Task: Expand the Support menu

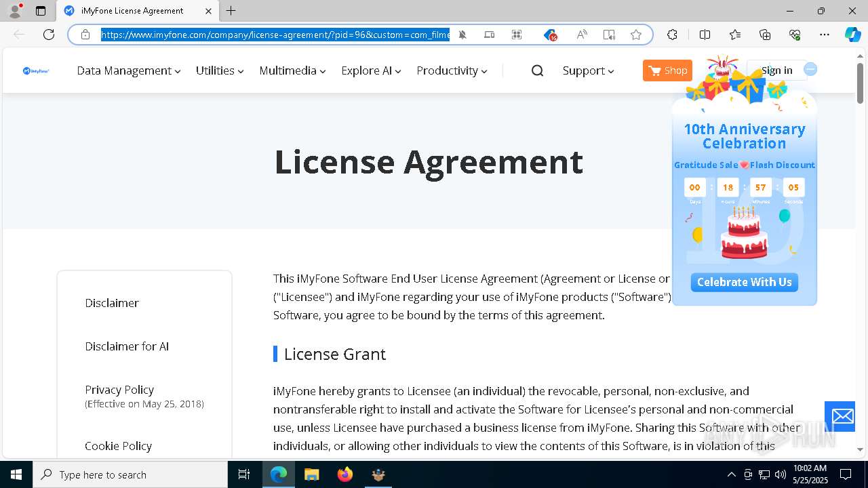Action: click(x=588, y=70)
